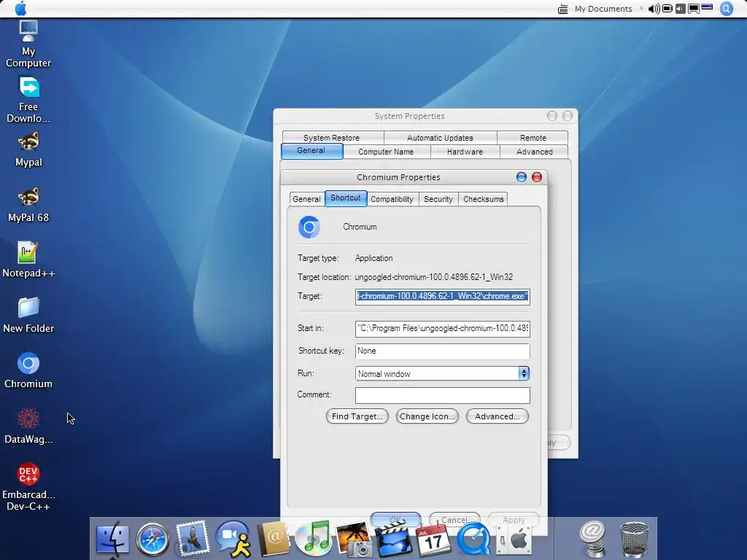Viewport: 747px width, 560px height.
Task: Click the Change Icon... button
Action: coord(427,416)
